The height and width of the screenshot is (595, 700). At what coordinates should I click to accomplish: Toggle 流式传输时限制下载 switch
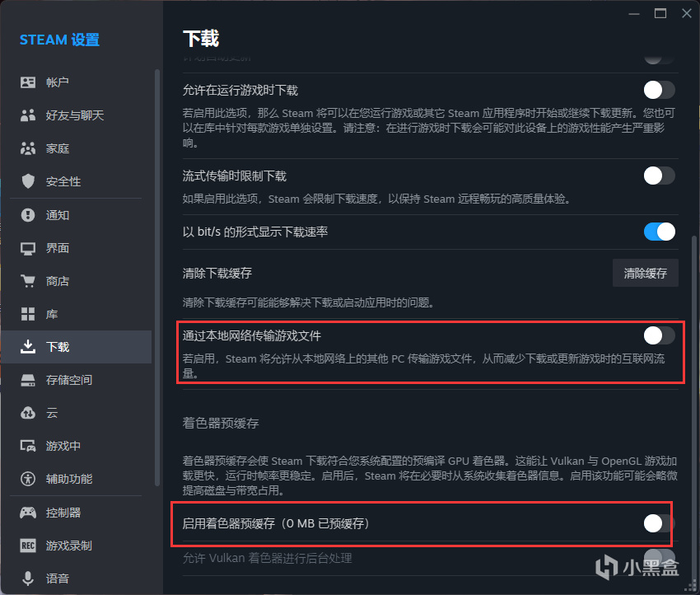(x=659, y=176)
